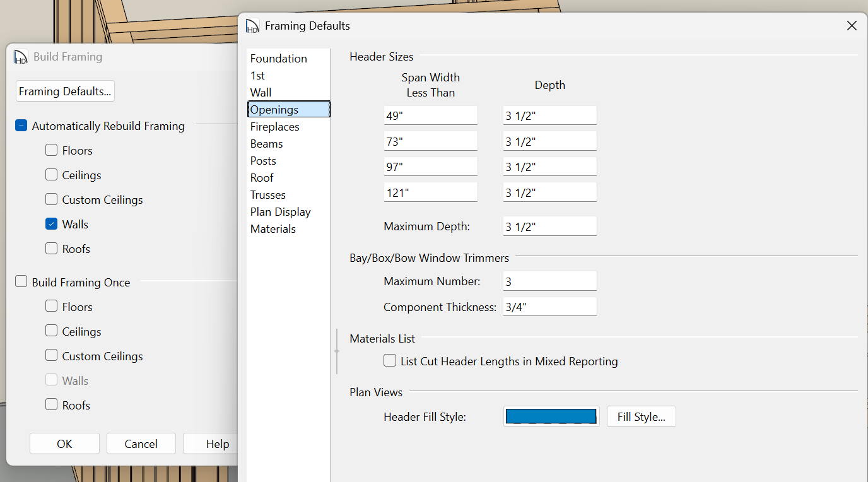
Task: Click the Component Thickness field
Action: click(549, 307)
